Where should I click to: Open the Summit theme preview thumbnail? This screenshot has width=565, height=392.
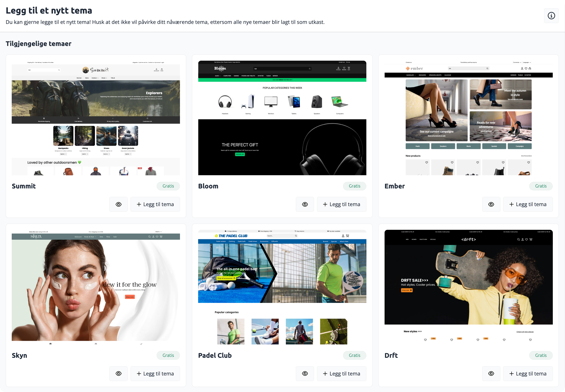[x=96, y=118]
